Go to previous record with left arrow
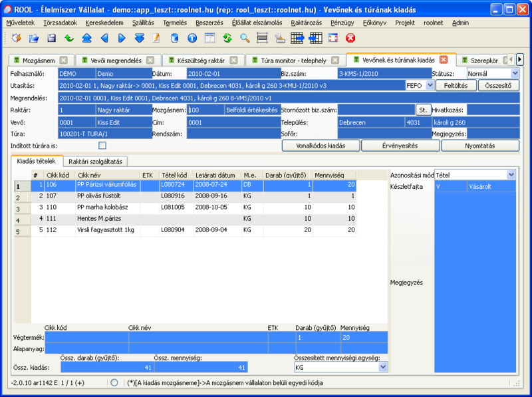 [x=104, y=38]
